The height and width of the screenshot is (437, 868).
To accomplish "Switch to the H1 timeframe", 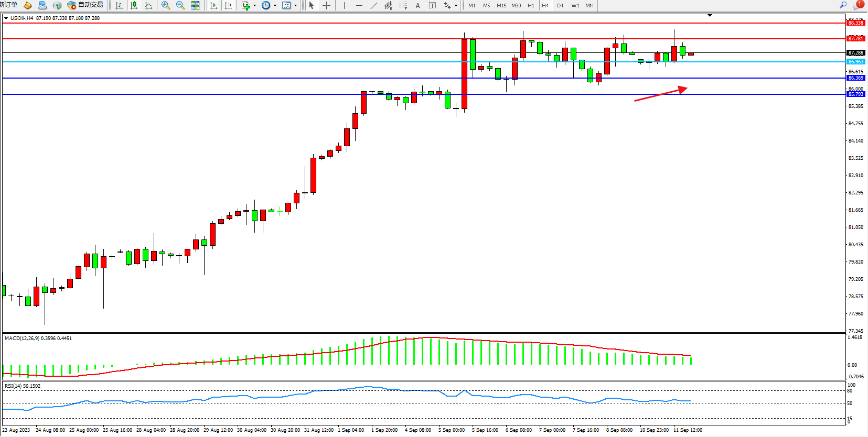I will pyautogui.click(x=531, y=5).
